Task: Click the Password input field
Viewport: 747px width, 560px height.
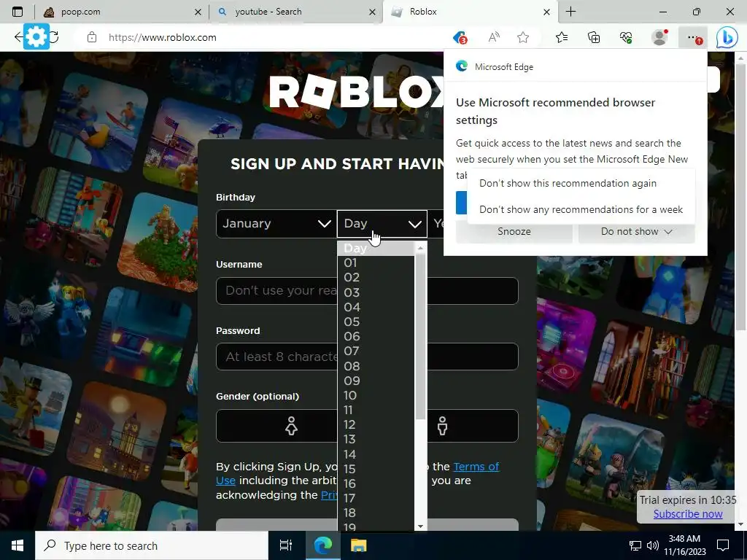Action: point(367,357)
